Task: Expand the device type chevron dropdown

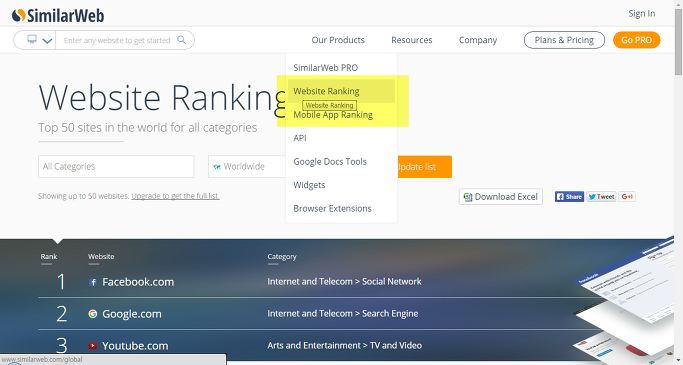Action: pyautogui.click(x=47, y=41)
